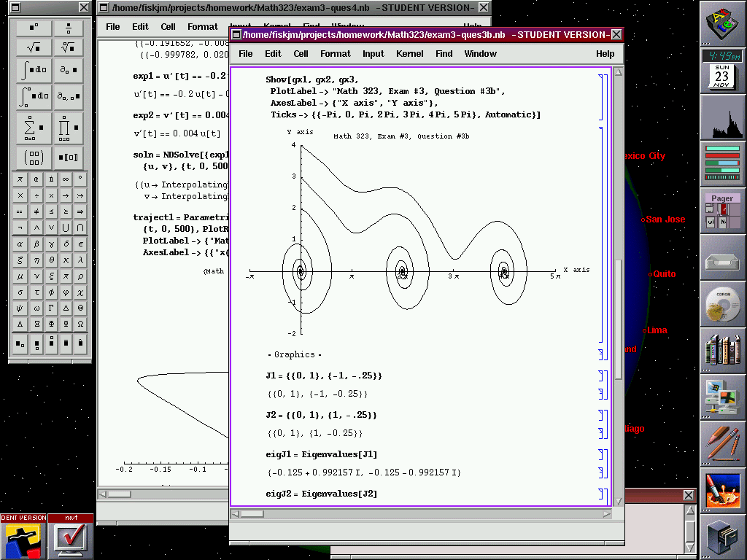
Task: Insert the infinity symbol
Action: point(66,179)
